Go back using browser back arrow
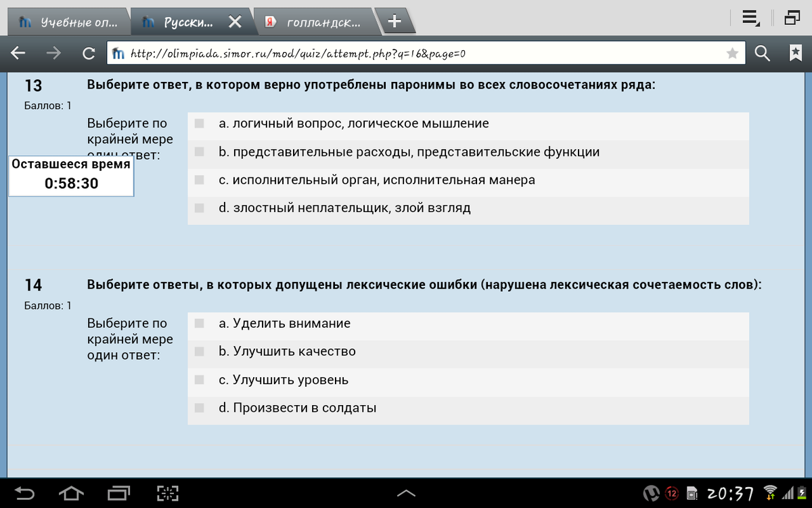The width and height of the screenshot is (812, 508). click(18, 54)
